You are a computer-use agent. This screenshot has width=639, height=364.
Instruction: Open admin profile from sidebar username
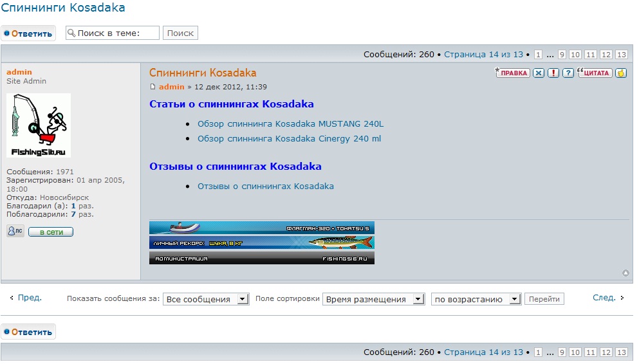coord(19,72)
